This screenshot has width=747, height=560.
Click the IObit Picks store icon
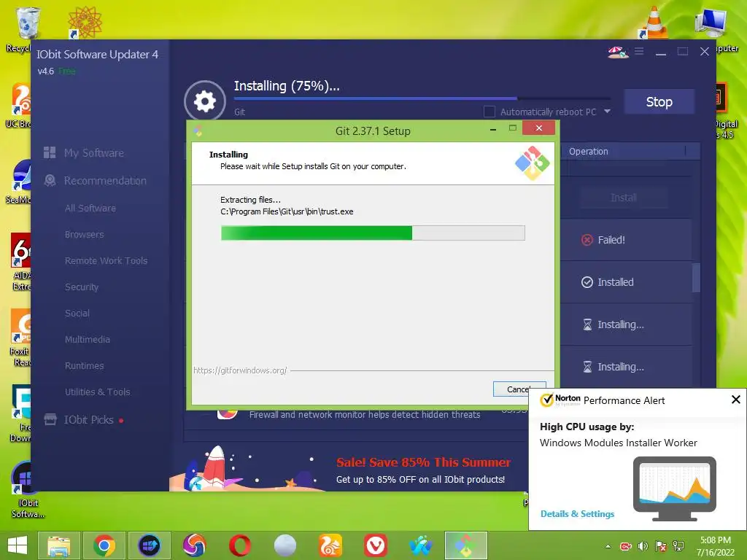[50, 419]
